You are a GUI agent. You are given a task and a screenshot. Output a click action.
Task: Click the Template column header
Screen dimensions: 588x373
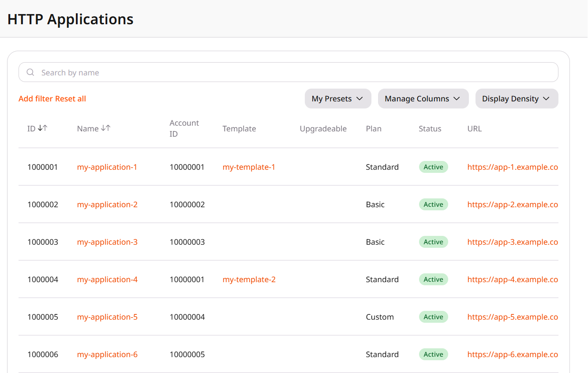pyautogui.click(x=239, y=129)
